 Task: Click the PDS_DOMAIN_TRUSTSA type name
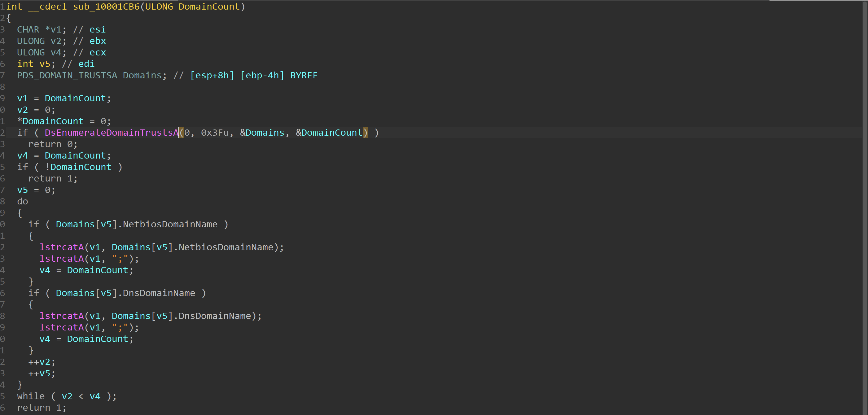click(x=67, y=76)
